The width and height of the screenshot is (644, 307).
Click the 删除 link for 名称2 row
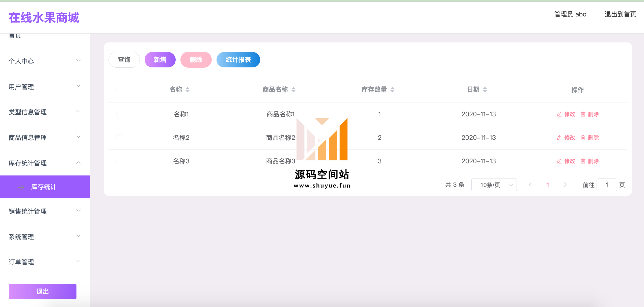593,138
